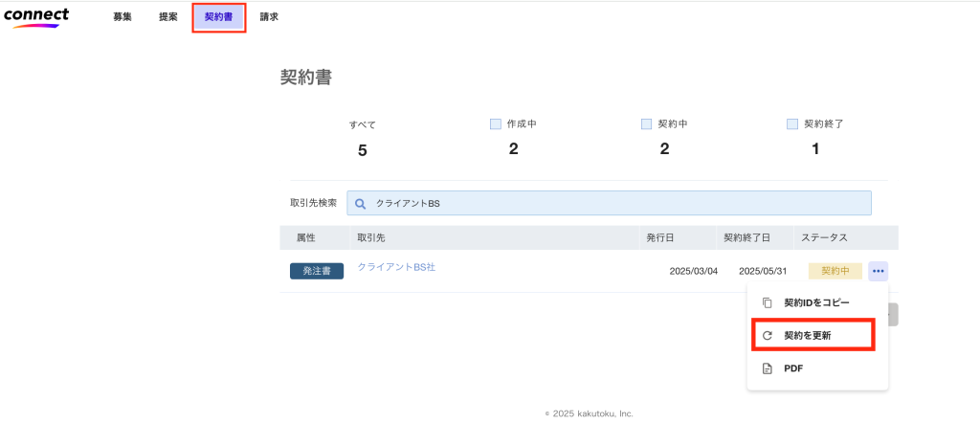Viewport: 980px width, 446px height.
Task: Click the search magnifier icon
Action: (361, 204)
